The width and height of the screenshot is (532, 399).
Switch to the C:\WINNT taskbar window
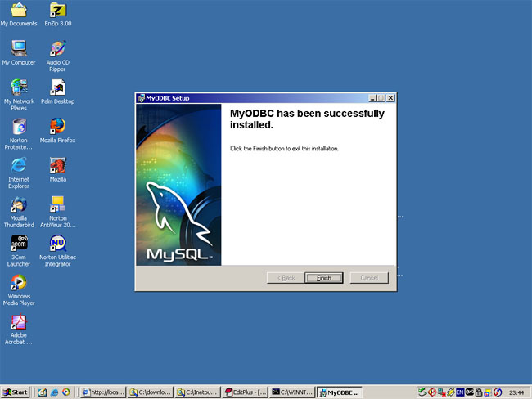coord(292,392)
